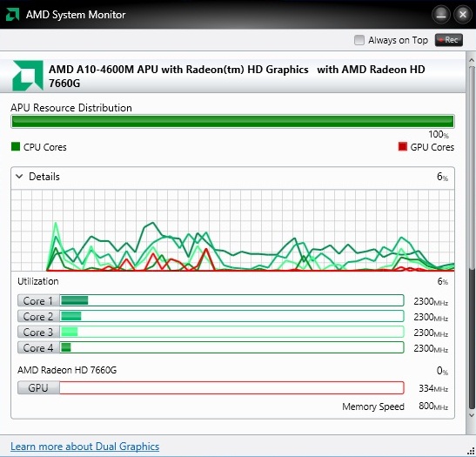Click the large AMD logo beside APU name

[28, 76]
